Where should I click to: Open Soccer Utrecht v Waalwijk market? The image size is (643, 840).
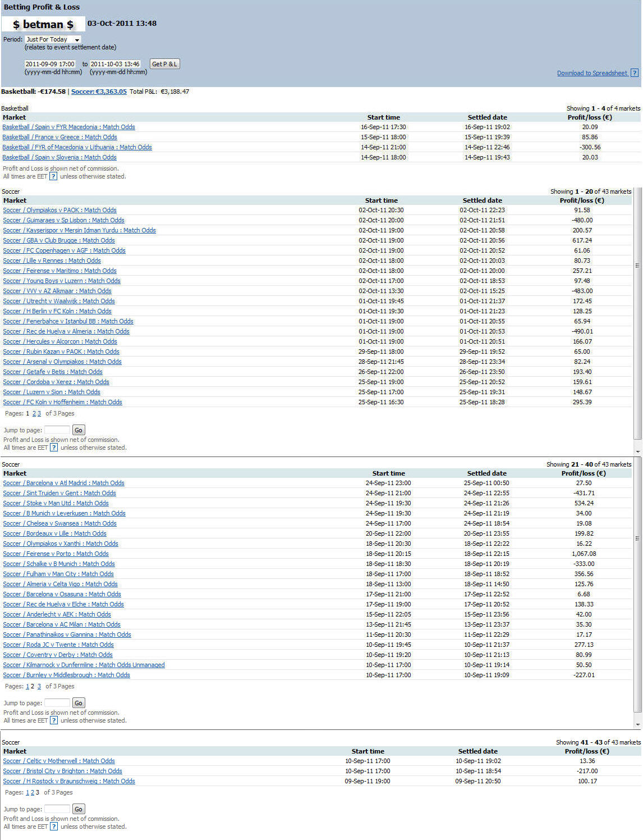point(59,301)
